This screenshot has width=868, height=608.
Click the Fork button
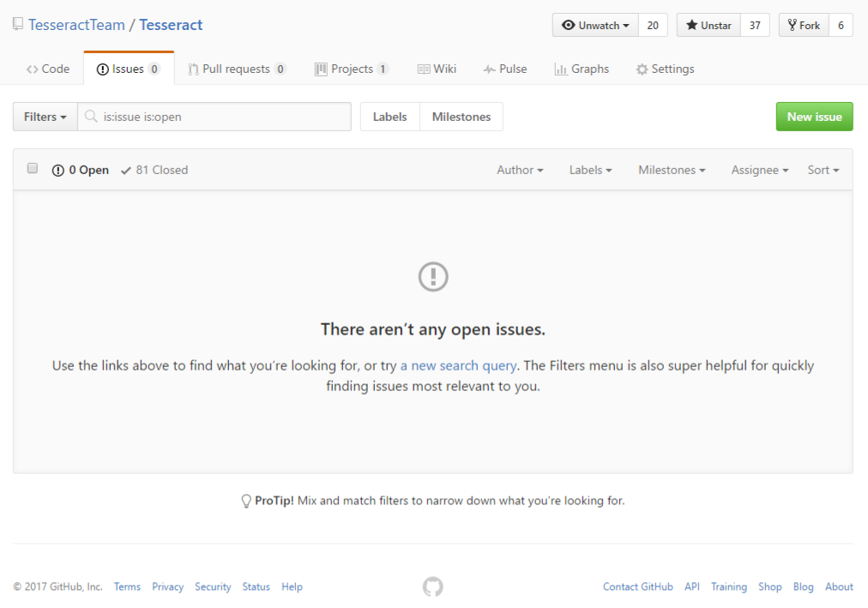804,26
